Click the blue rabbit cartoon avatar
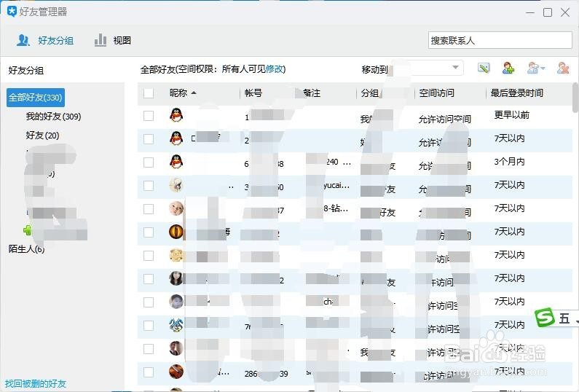The image size is (579, 392). (176, 325)
